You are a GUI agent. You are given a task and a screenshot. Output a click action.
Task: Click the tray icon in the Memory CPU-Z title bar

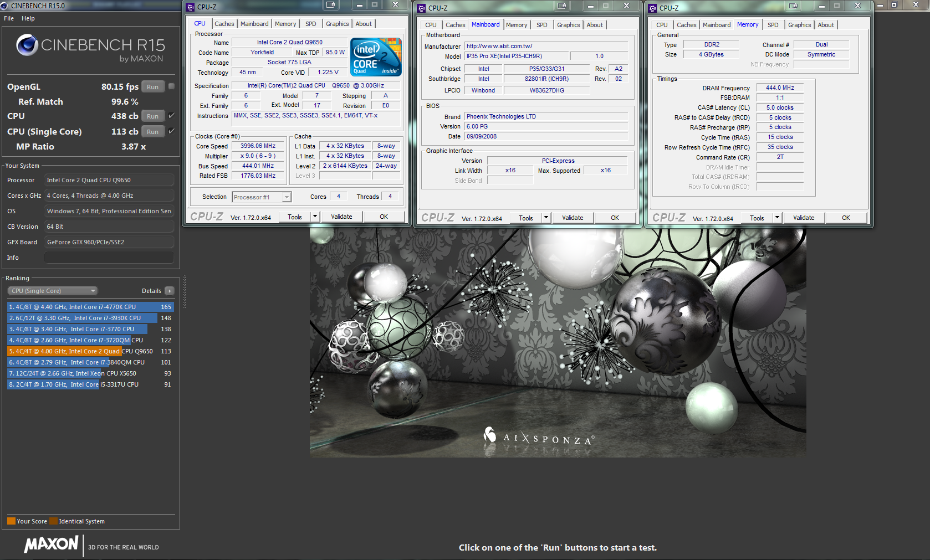pyautogui.click(x=793, y=6)
